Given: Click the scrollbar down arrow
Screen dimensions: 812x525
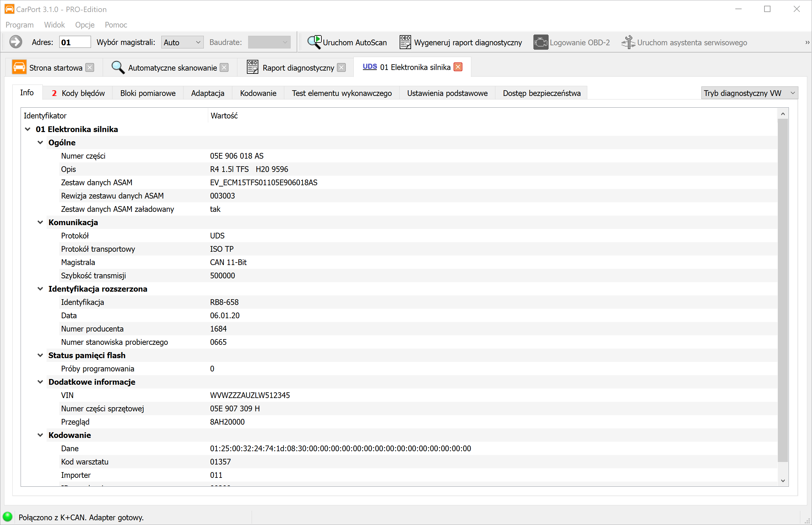Looking at the screenshot, I should 783,481.
